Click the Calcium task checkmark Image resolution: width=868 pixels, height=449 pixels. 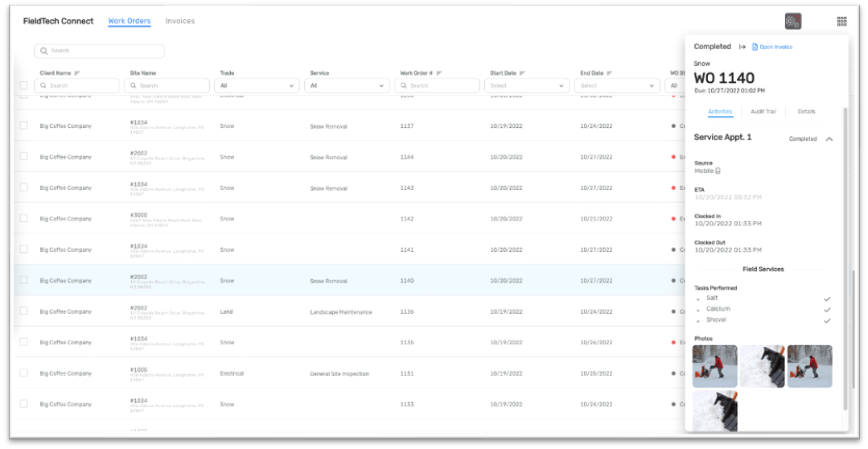[x=827, y=310]
